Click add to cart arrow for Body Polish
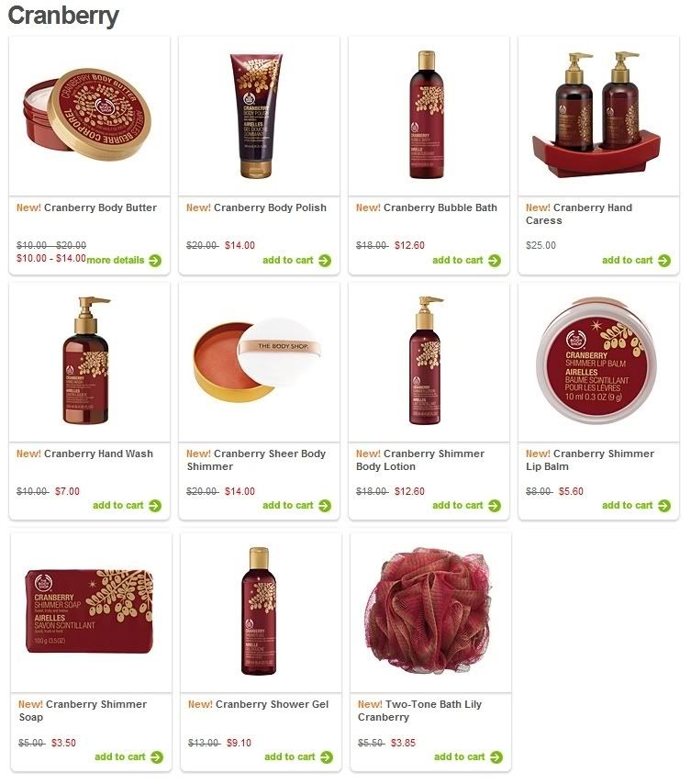The image size is (691, 784). [325, 261]
